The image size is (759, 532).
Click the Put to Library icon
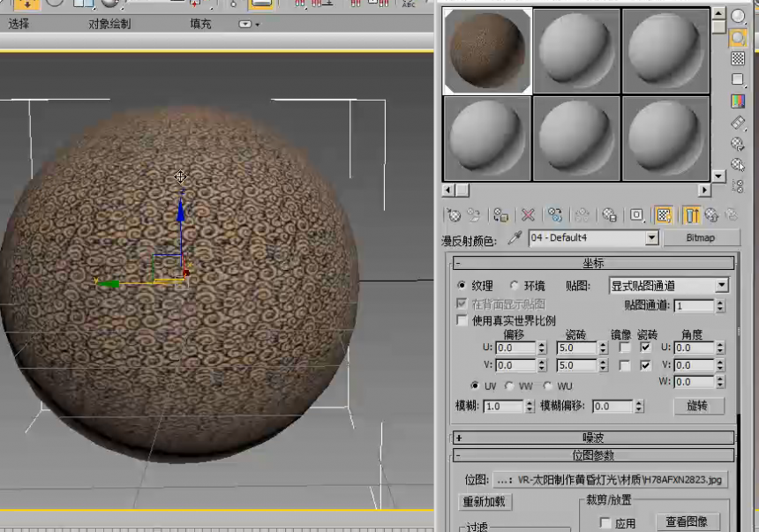(609, 215)
